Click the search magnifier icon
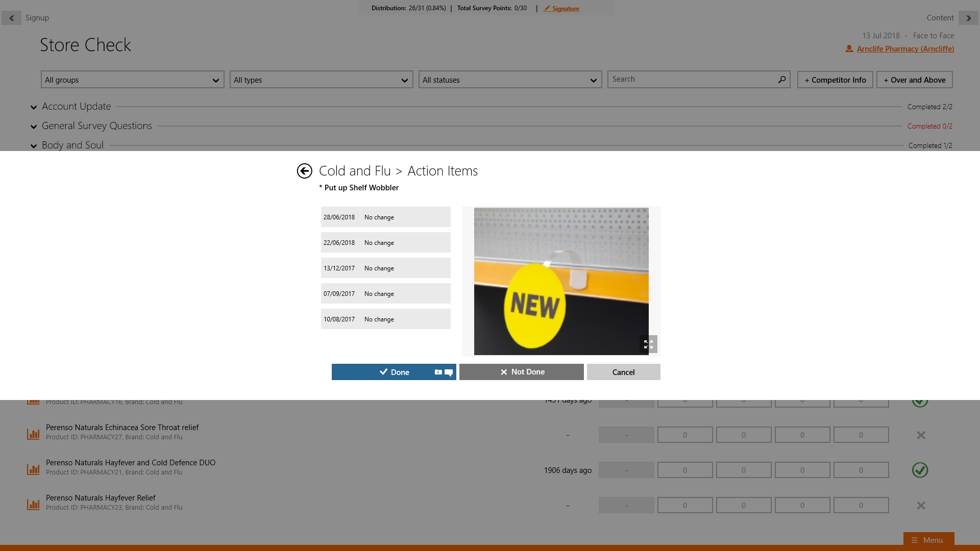The image size is (980, 551). pos(781,80)
